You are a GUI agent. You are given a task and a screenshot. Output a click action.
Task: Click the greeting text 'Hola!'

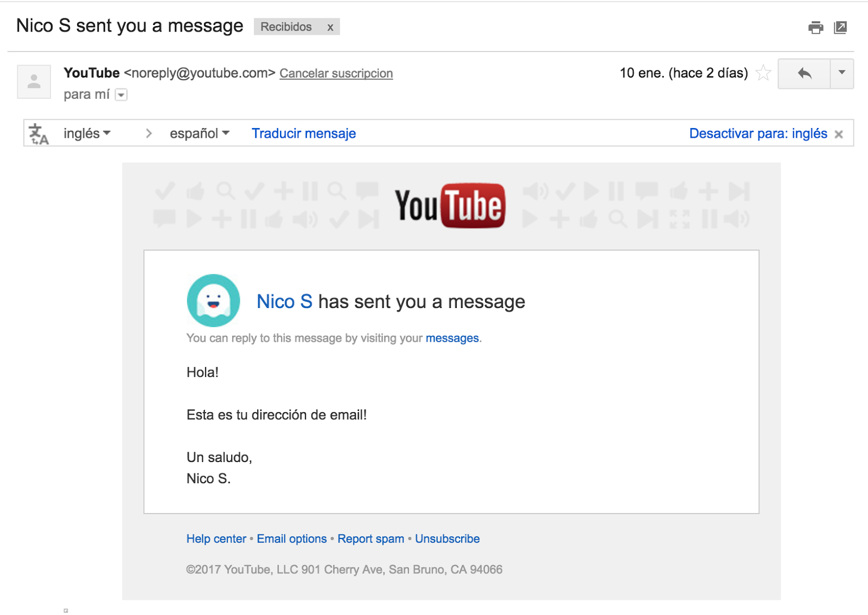point(202,373)
